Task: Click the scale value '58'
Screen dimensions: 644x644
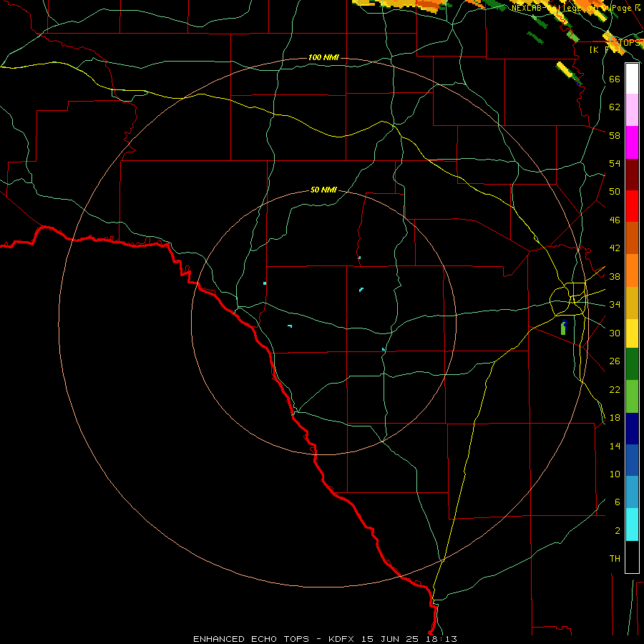Action: [615, 135]
